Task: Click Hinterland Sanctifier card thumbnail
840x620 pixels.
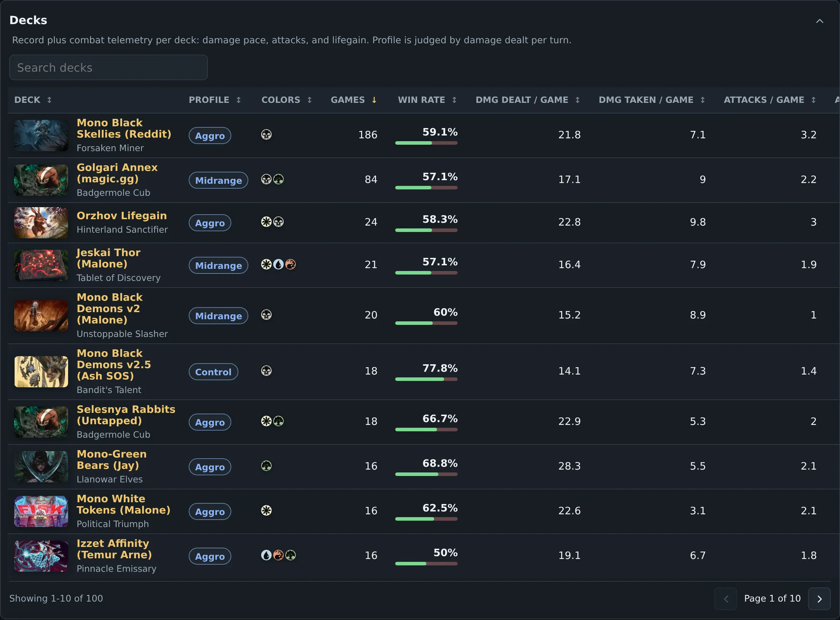Action: pos(41,223)
